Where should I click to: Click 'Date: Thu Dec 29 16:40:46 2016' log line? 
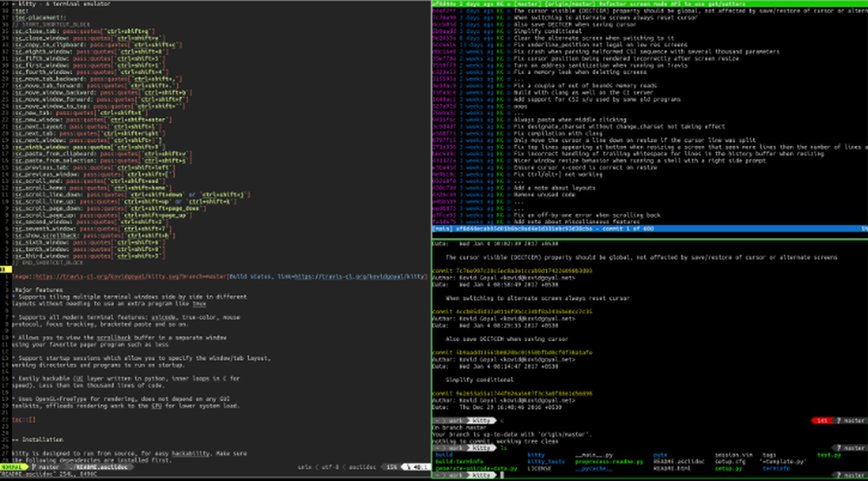[x=496, y=407]
